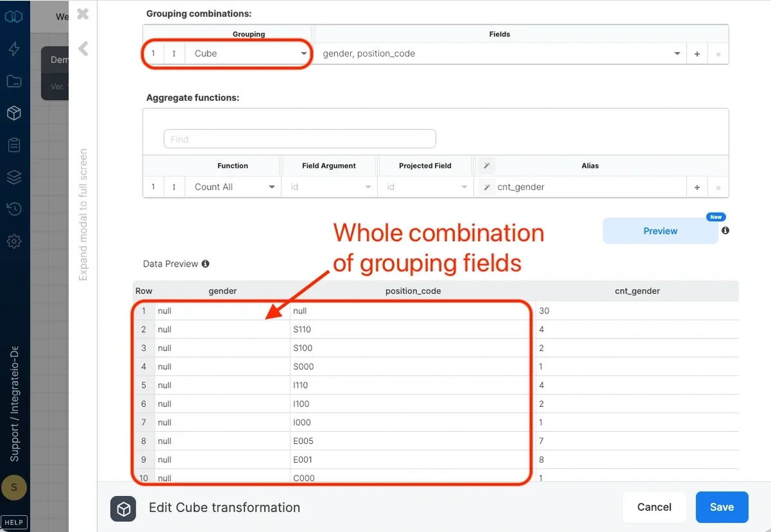Click the wand icon beside cnt_gender alias
The image size is (771, 532).
pos(486,186)
